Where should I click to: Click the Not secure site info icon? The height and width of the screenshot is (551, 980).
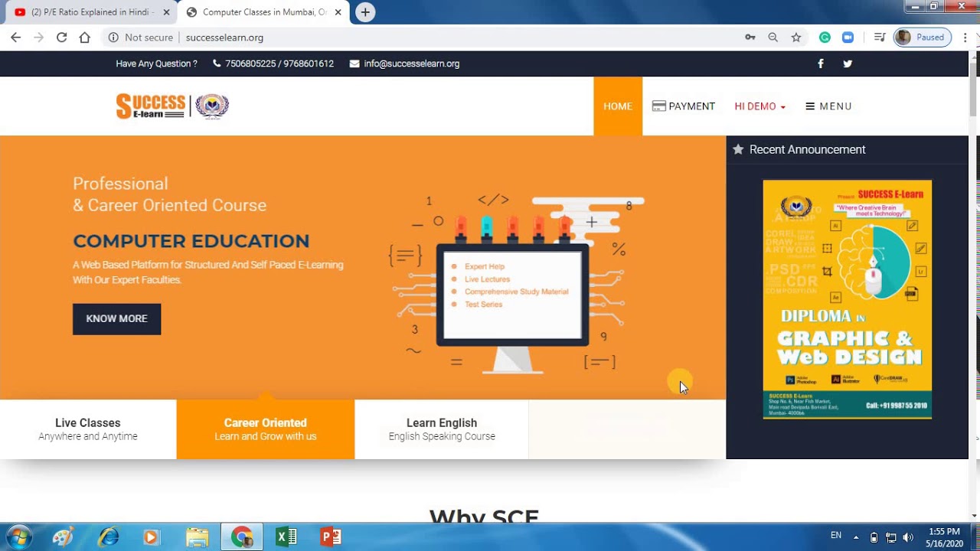113,37
